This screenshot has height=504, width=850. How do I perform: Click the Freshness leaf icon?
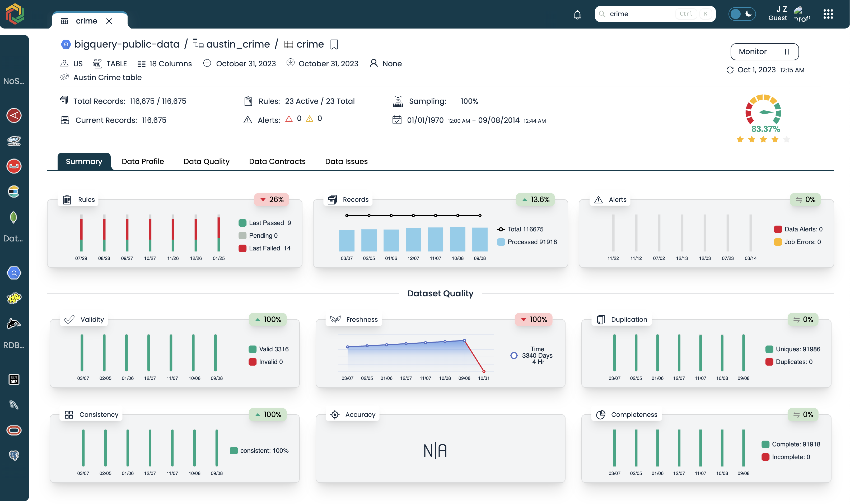pos(335,320)
